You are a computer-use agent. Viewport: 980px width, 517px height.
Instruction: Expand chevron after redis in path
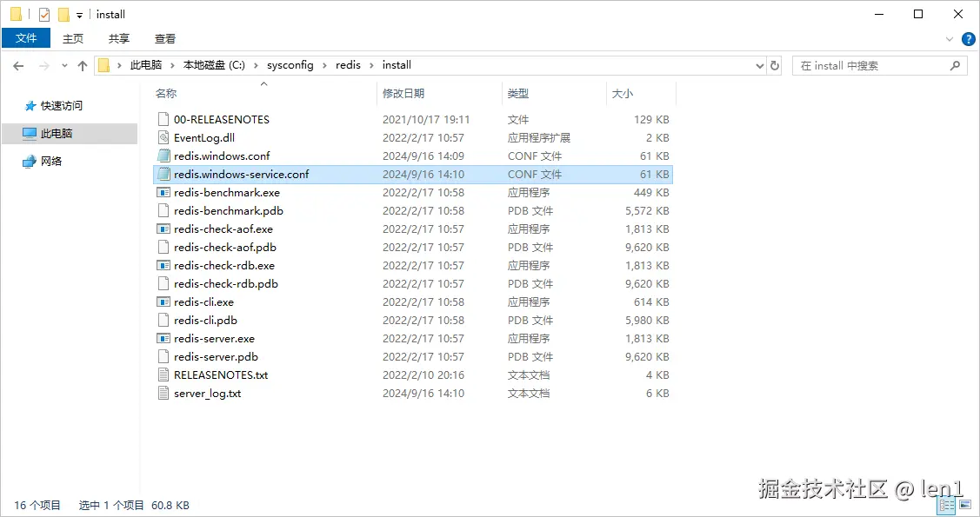click(371, 65)
